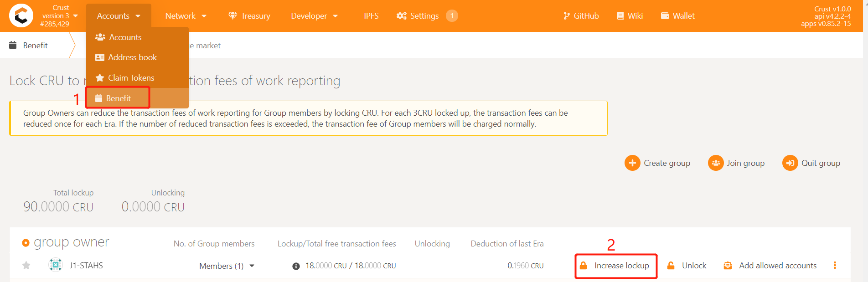
Task: Click the Join group people icon
Action: pyautogui.click(x=716, y=163)
